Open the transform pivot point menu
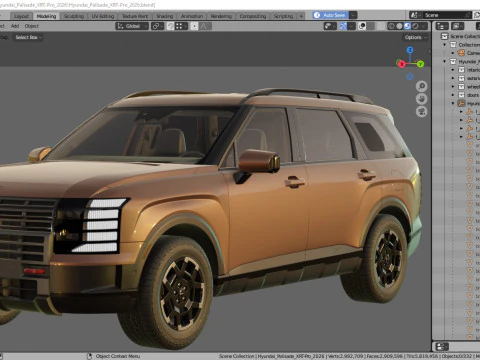The height and width of the screenshot is (360, 480). (x=157, y=26)
